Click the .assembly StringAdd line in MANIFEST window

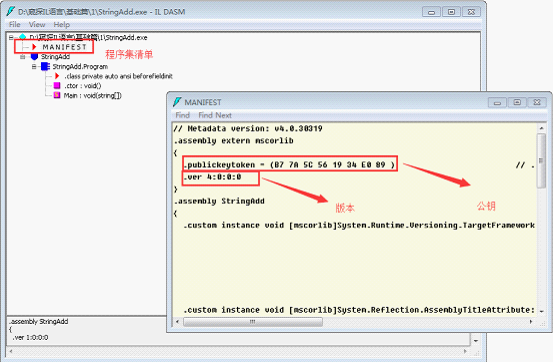click(219, 201)
